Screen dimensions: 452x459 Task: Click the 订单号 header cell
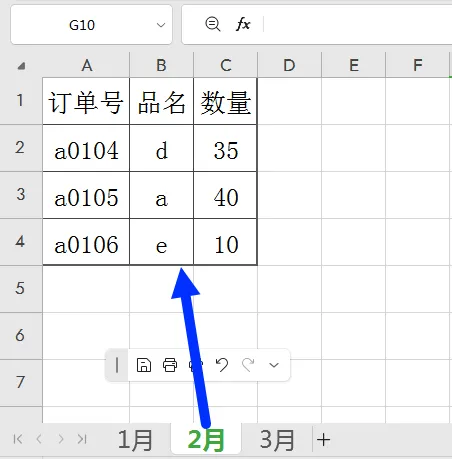[x=86, y=101]
